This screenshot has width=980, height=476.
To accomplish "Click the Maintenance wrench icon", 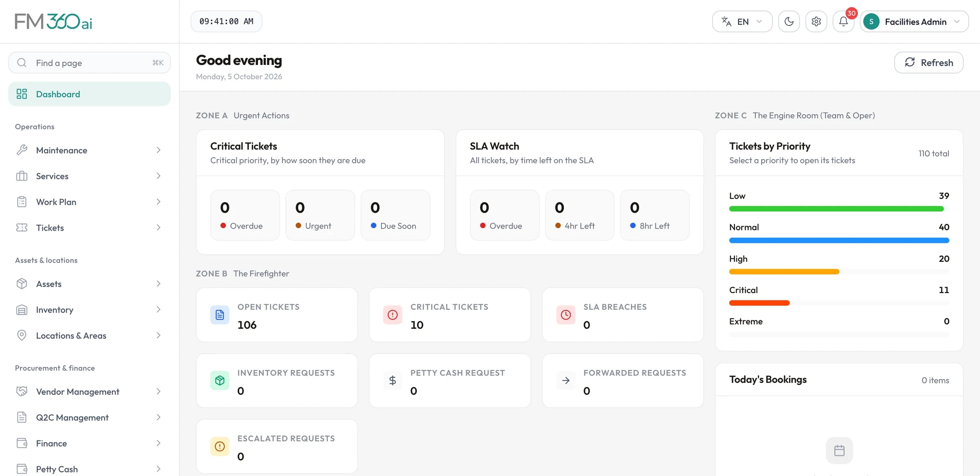I will [22, 150].
